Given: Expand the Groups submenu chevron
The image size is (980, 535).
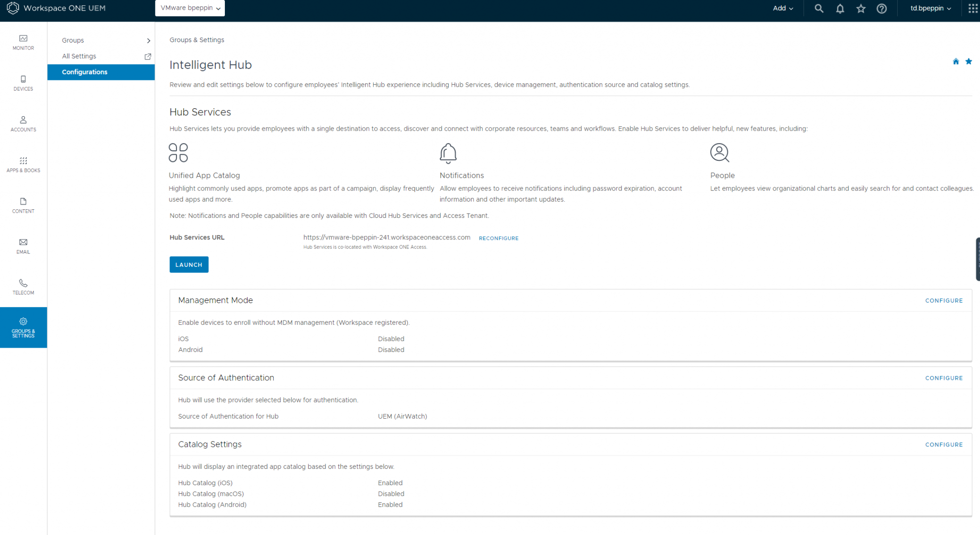Looking at the screenshot, I should coord(148,41).
